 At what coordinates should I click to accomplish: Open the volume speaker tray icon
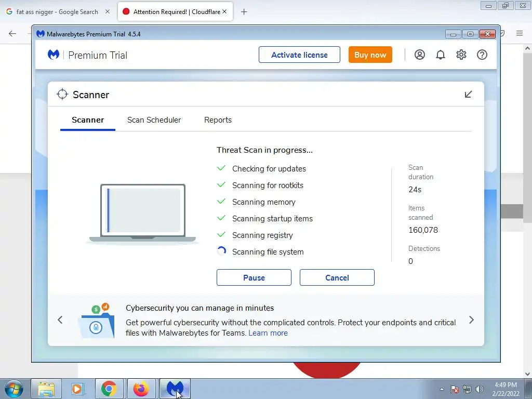coord(480,389)
